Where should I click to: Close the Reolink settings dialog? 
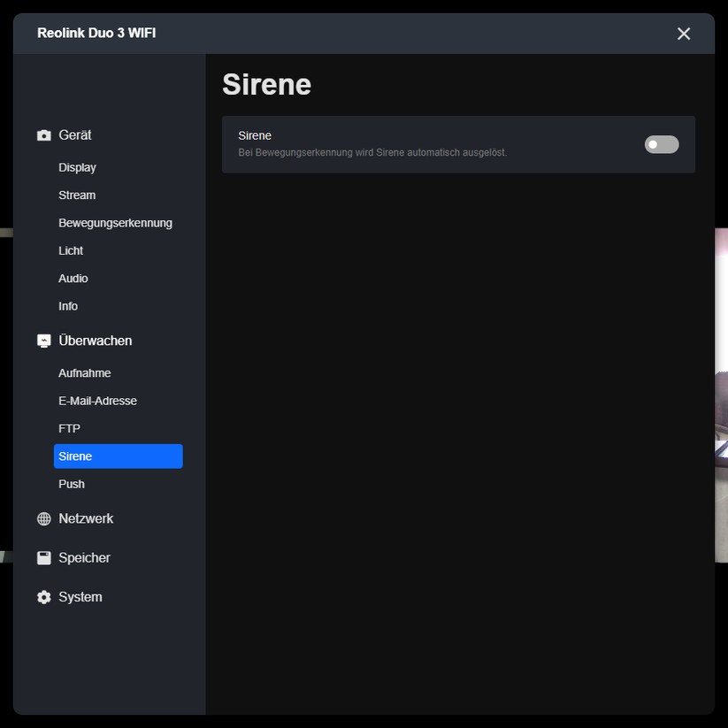click(683, 34)
